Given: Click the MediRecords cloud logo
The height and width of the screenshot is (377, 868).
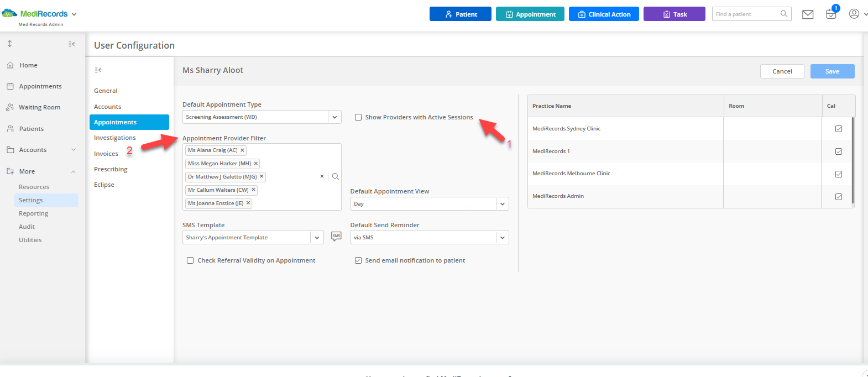Looking at the screenshot, I should (x=10, y=13).
